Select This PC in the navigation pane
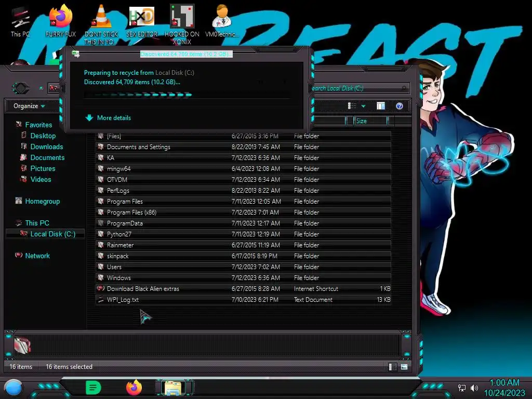 point(33,223)
